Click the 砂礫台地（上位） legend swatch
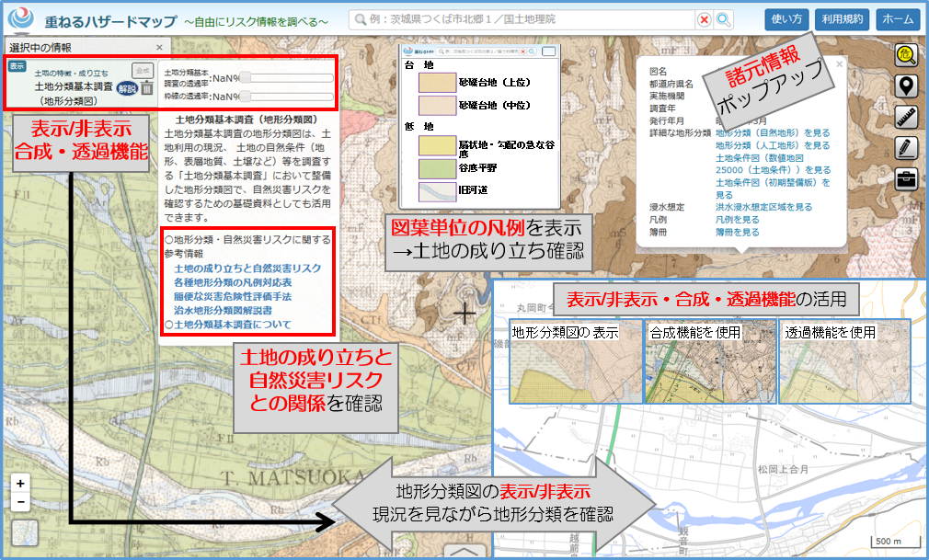 click(437, 83)
